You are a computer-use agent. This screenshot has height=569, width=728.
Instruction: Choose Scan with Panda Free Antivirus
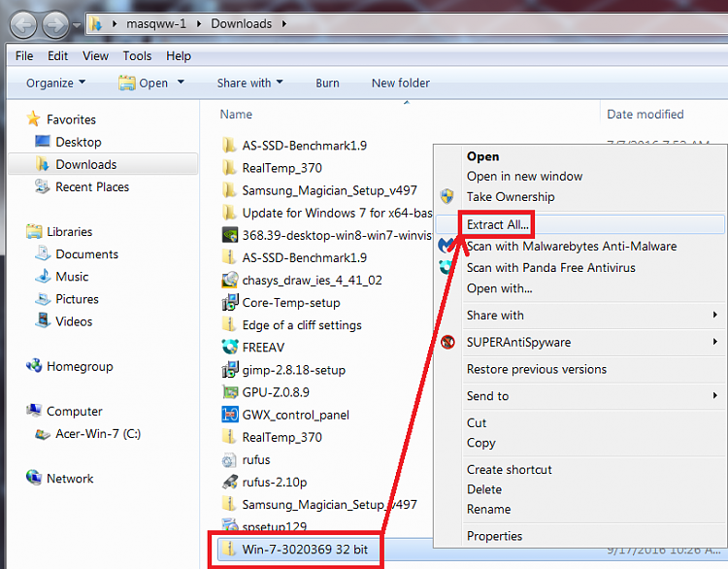pos(550,268)
